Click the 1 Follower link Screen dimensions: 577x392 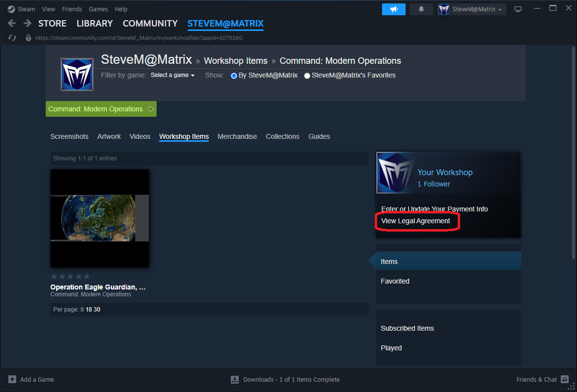(434, 184)
